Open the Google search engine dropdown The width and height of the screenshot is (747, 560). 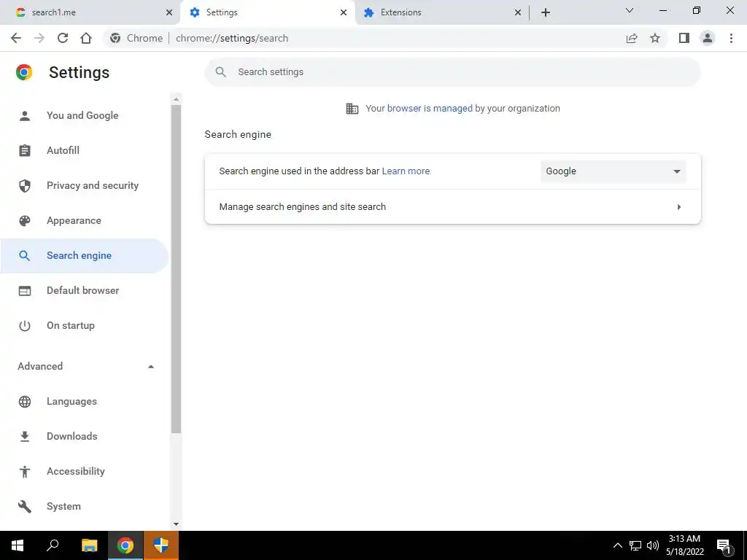pyautogui.click(x=613, y=171)
